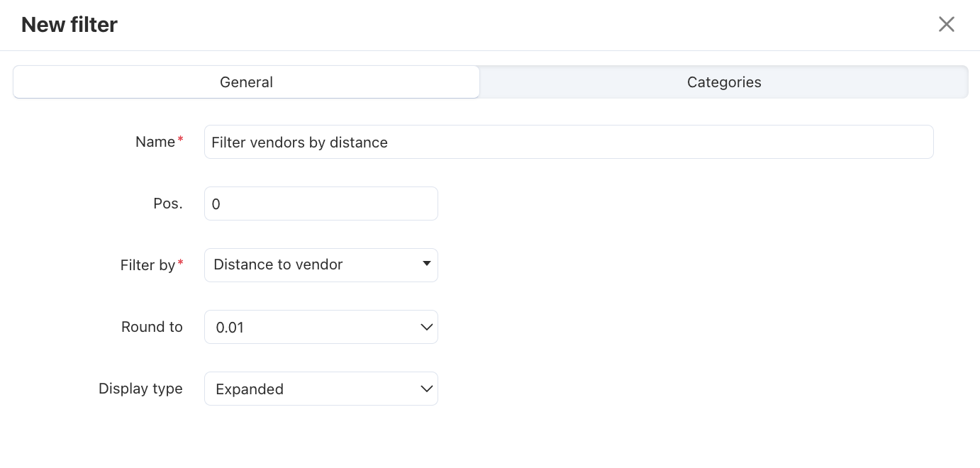Click the Name input field
980x468 pixels.
[x=569, y=142]
